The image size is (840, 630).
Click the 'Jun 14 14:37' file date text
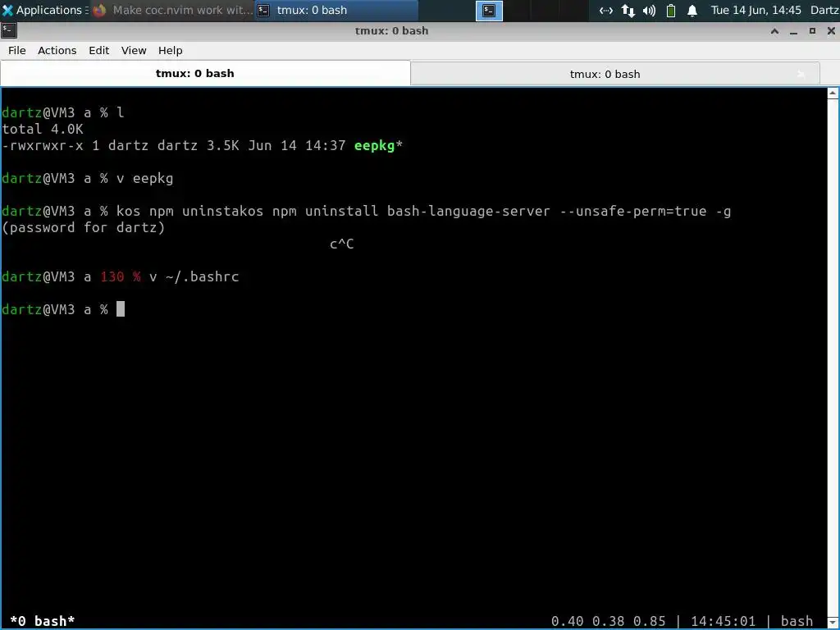(297, 145)
